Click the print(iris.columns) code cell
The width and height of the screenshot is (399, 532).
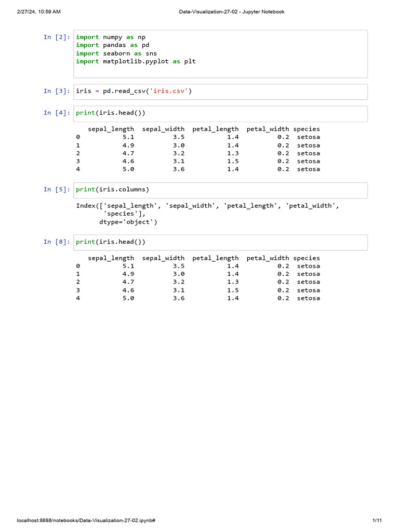220,190
